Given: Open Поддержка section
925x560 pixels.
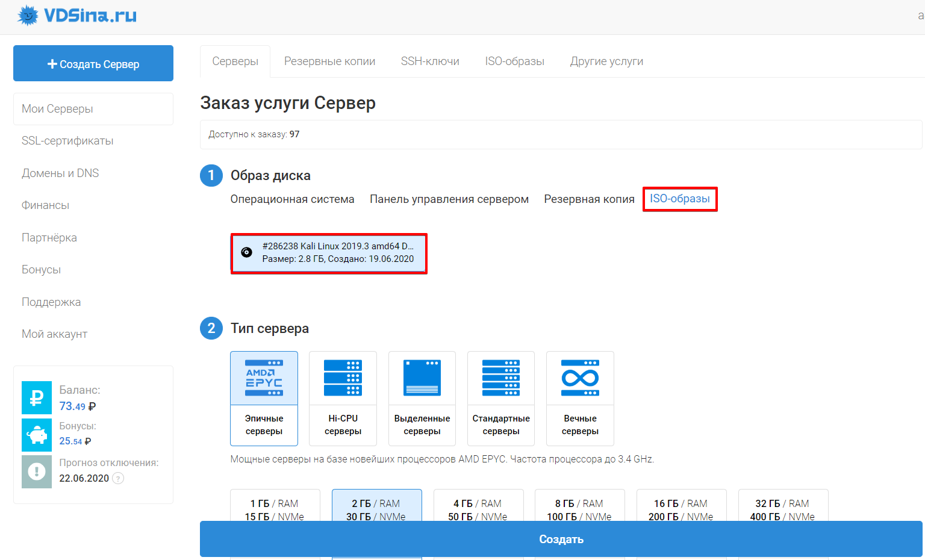Looking at the screenshot, I should (51, 302).
